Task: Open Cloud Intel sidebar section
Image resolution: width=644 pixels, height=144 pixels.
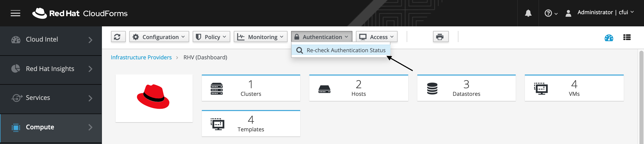Action: click(x=51, y=41)
